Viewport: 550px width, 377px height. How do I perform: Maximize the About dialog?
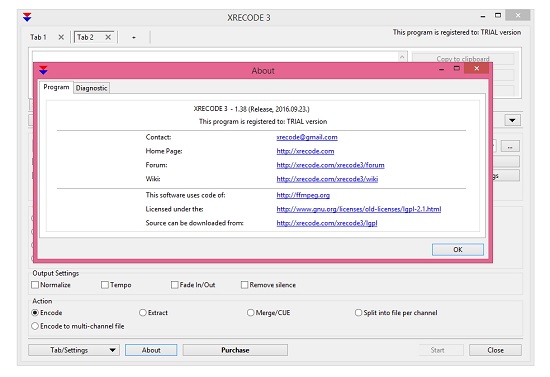click(x=456, y=69)
